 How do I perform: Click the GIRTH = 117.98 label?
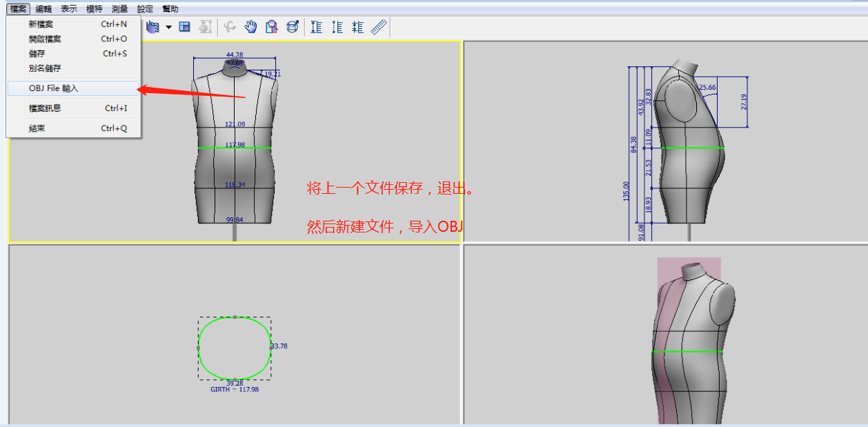point(235,390)
